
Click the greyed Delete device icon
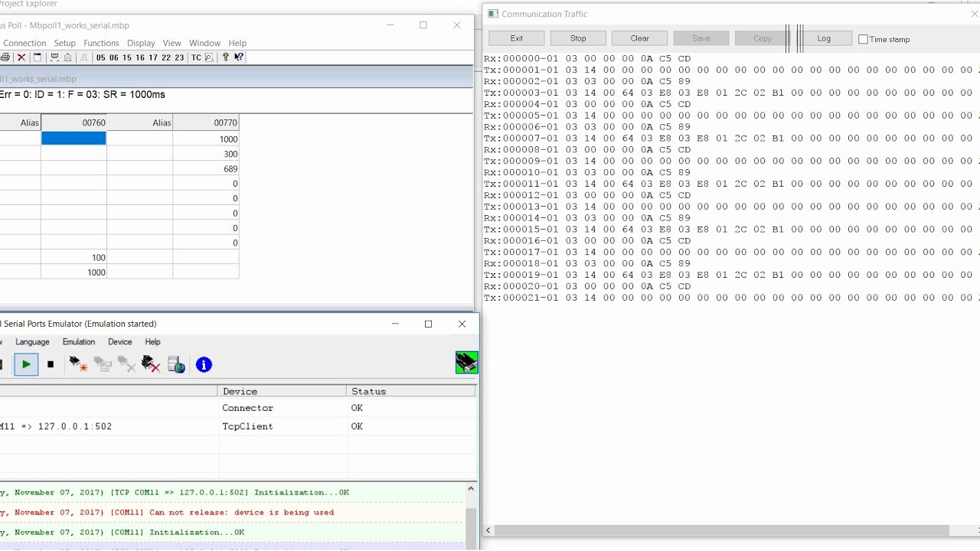(x=127, y=365)
